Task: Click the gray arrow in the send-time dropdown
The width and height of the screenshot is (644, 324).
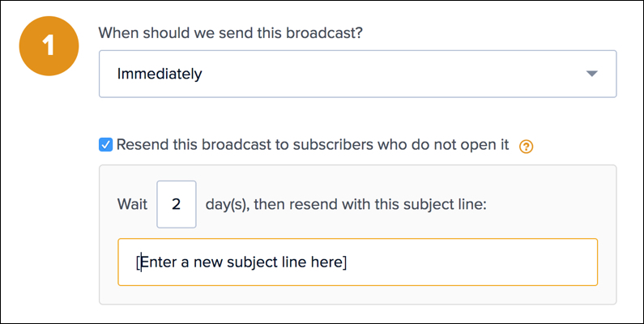Action: point(591,75)
